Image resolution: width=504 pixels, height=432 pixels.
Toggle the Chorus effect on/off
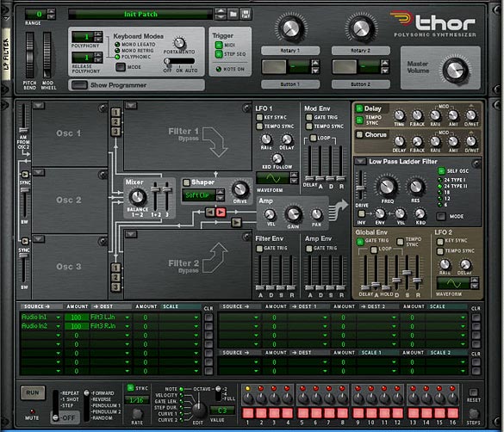pyautogui.click(x=359, y=134)
